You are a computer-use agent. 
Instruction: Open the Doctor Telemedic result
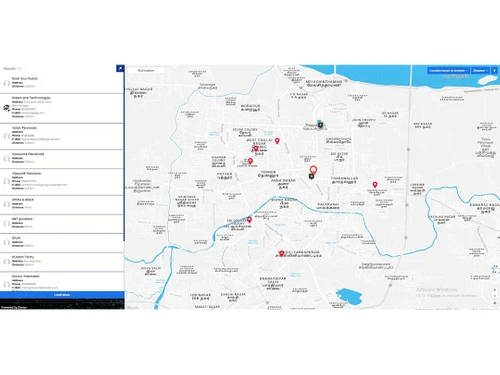tap(62, 282)
